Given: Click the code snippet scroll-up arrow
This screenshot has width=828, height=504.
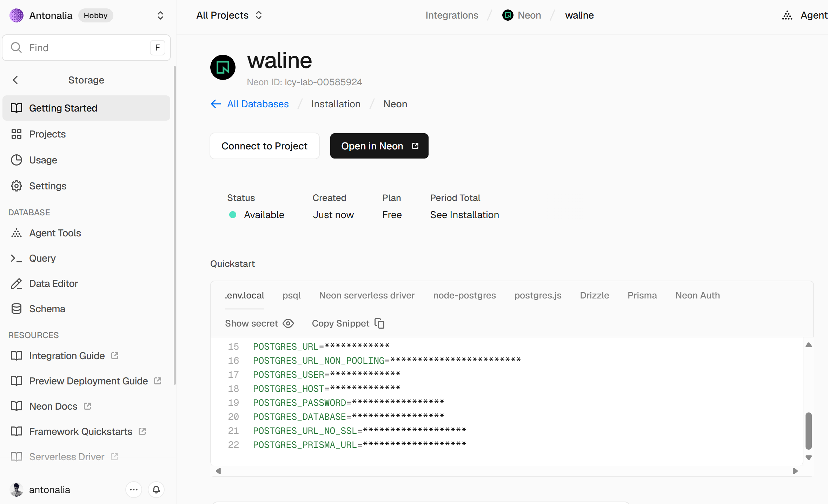Looking at the screenshot, I should click(809, 345).
